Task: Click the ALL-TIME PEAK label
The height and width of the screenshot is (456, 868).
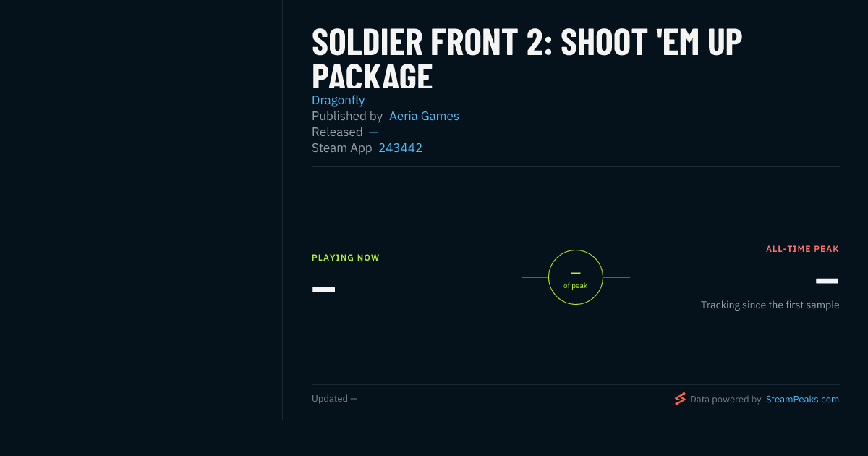Action: pyautogui.click(x=802, y=249)
